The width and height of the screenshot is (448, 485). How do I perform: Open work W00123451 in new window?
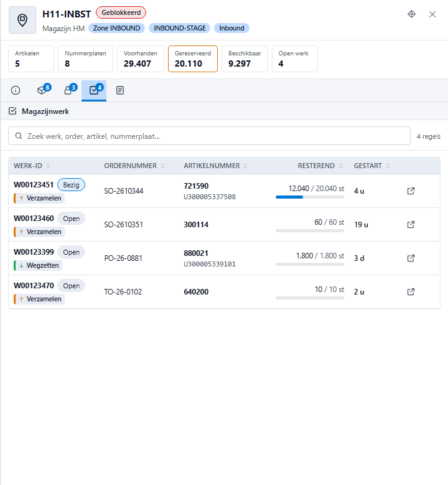(x=411, y=191)
